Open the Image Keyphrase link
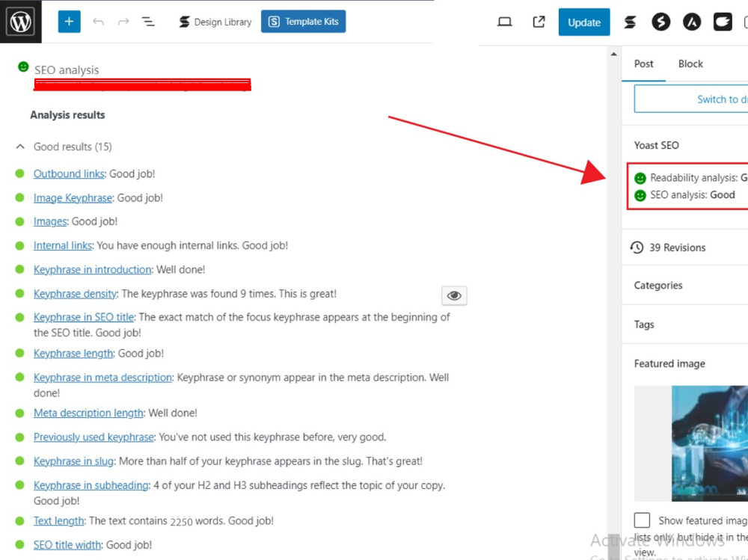 point(73,198)
